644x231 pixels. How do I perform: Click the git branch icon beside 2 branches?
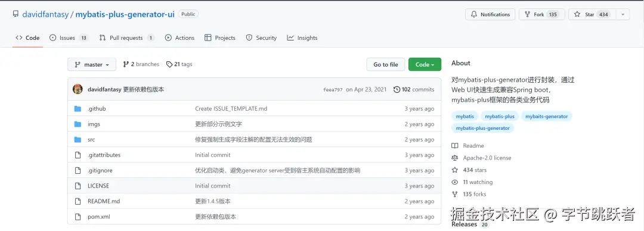tap(126, 64)
